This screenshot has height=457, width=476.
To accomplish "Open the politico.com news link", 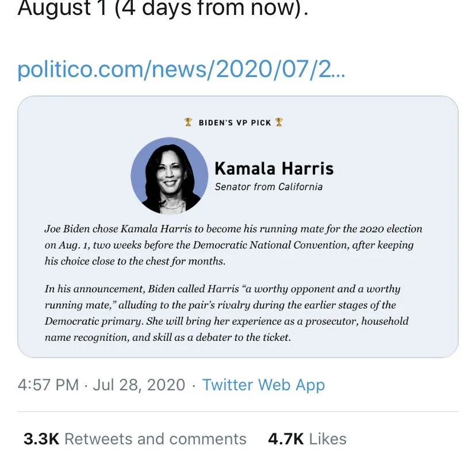I will tap(182, 69).
